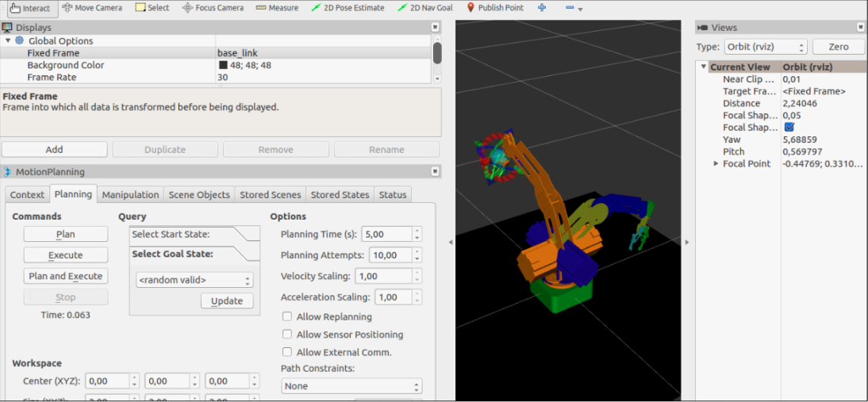868x402 pixels.
Task: Toggle the Focal Shape Fixed Size checkbox
Action: tap(789, 127)
